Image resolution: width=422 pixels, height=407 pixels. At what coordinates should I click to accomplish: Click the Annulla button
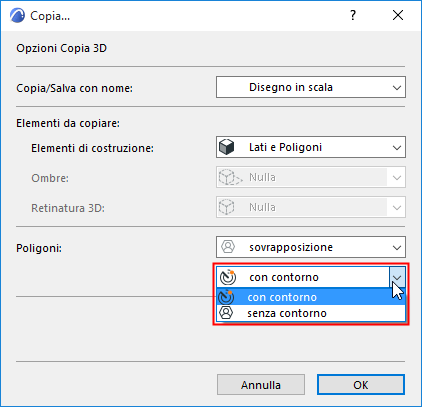pos(261,385)
